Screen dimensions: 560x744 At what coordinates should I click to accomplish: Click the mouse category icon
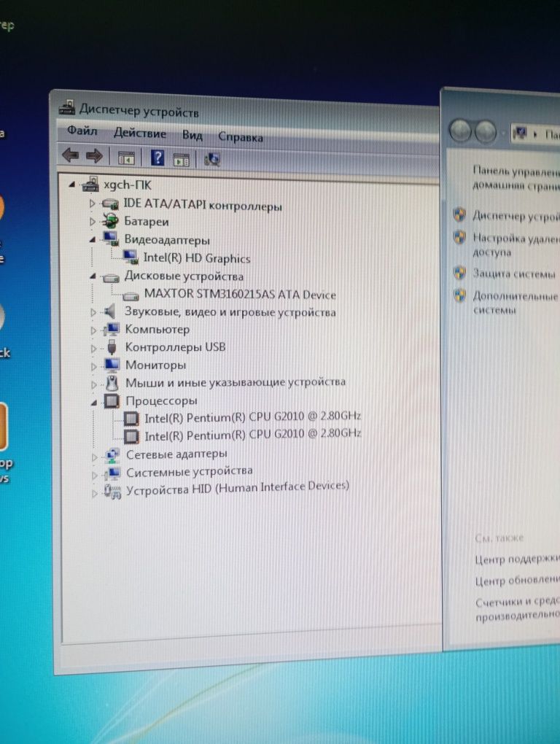pos(112,382)
